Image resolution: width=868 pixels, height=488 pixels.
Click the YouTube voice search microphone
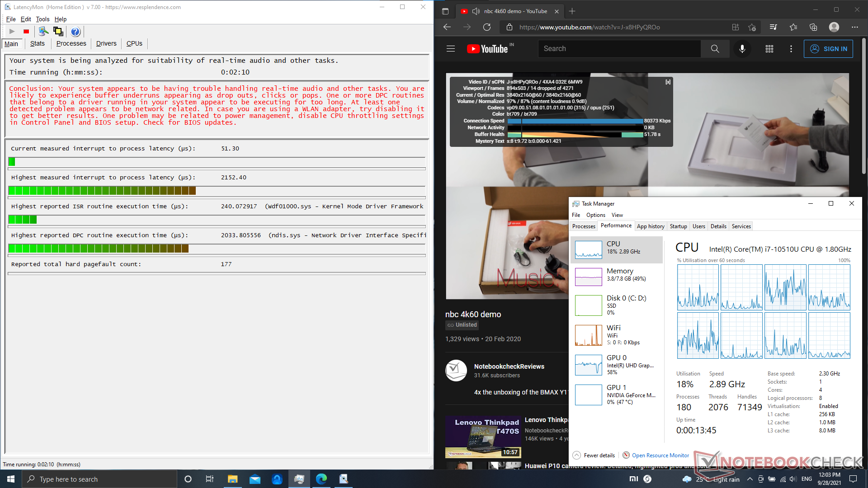742,49
